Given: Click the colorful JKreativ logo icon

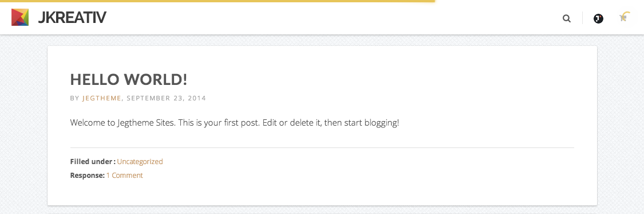Looking at the screenshot, I should (20, 17).
